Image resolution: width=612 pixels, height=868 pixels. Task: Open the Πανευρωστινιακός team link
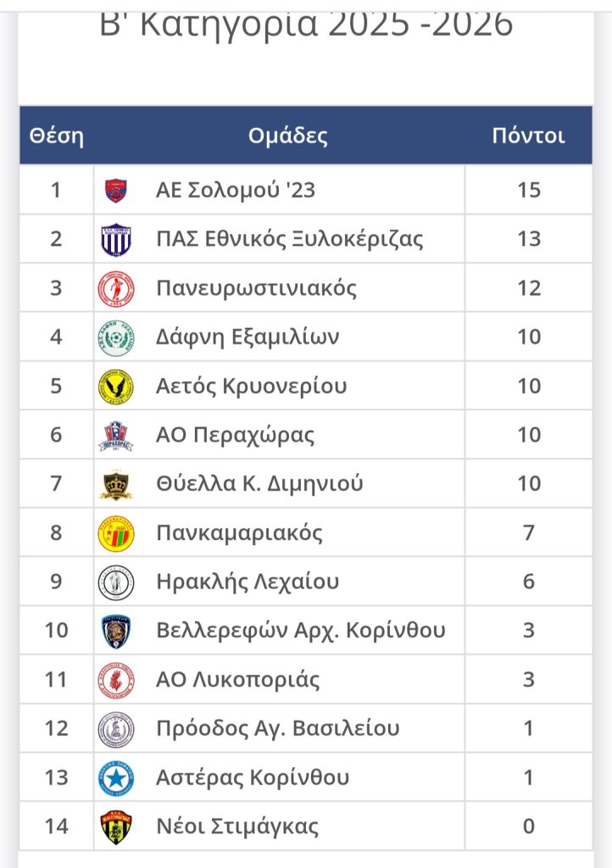click(257, 288)
